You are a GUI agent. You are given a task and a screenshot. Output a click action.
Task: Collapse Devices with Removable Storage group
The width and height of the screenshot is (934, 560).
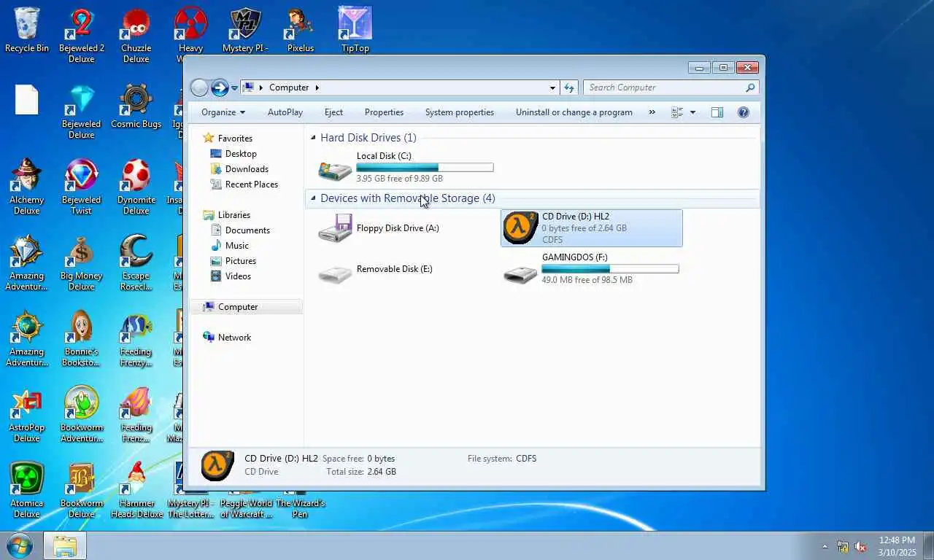(313, 198)
